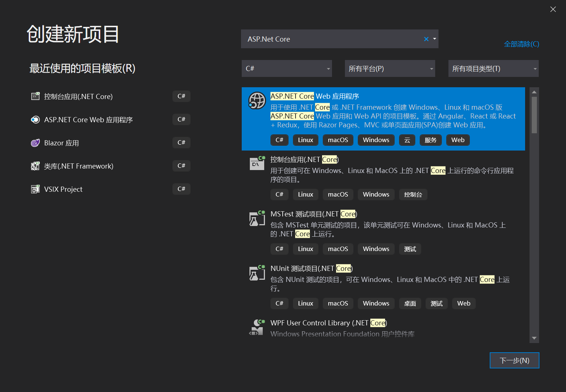Click the results list scrollbar thumb
The height and width of the screenshot is (392, 566).
534,115
